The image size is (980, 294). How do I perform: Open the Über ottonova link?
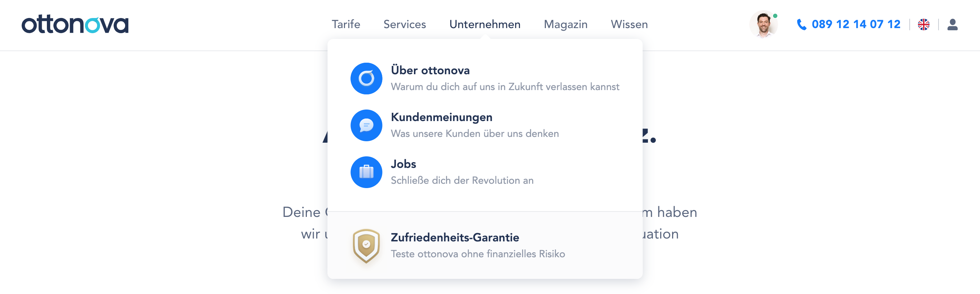[430, 70]
